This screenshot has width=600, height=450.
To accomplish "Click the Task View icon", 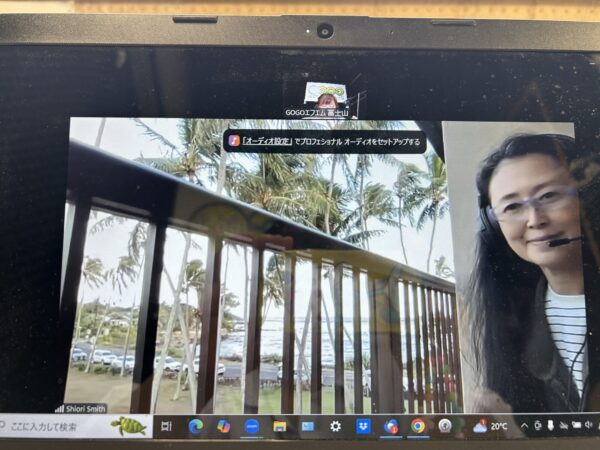I will 166,426.
